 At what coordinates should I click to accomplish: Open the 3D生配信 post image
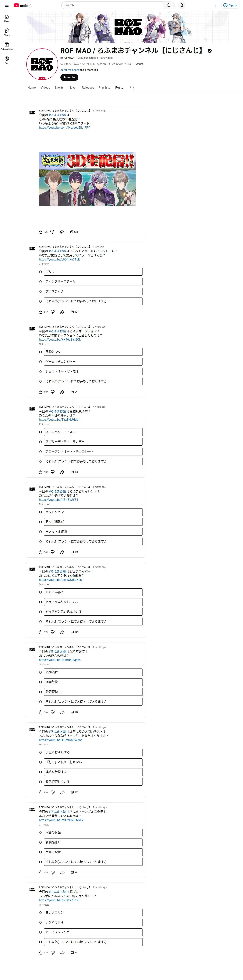point(87,179)
